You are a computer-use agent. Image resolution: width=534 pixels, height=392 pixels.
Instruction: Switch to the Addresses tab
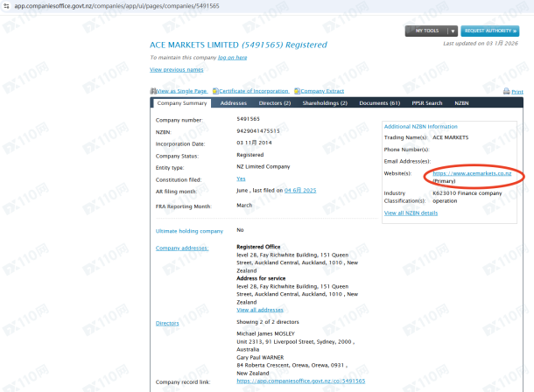pos(233,103)
